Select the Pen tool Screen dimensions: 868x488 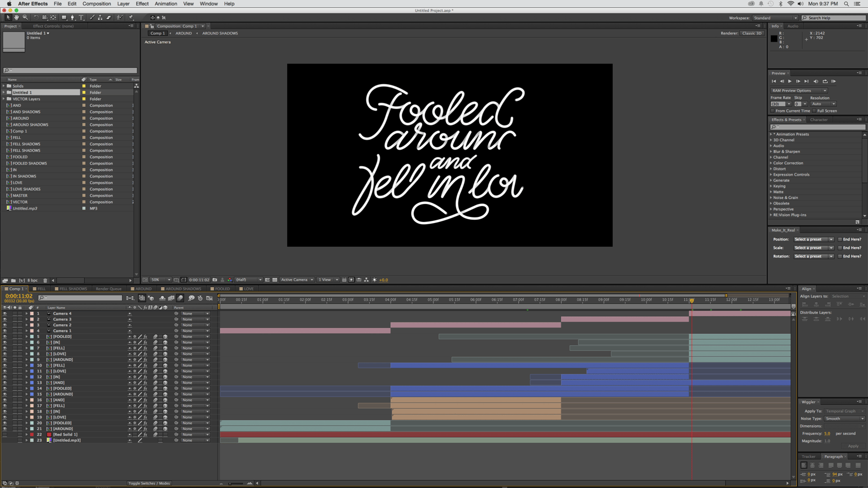click(72, 18)
